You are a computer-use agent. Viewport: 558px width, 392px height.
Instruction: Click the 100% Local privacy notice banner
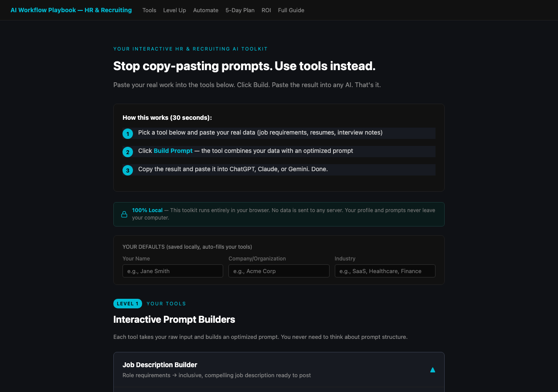pos(279,214)
